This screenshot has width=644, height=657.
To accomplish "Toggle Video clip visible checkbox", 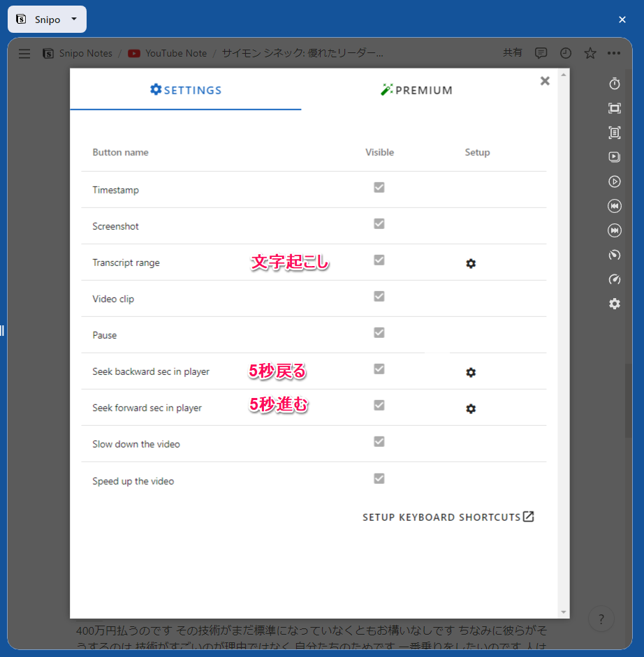I will [379, 296].
